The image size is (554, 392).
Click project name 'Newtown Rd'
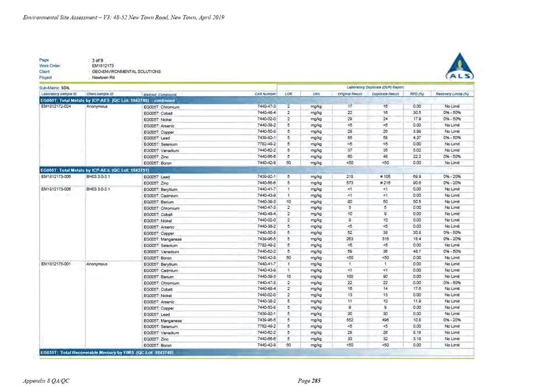click(x=103, y=77)
